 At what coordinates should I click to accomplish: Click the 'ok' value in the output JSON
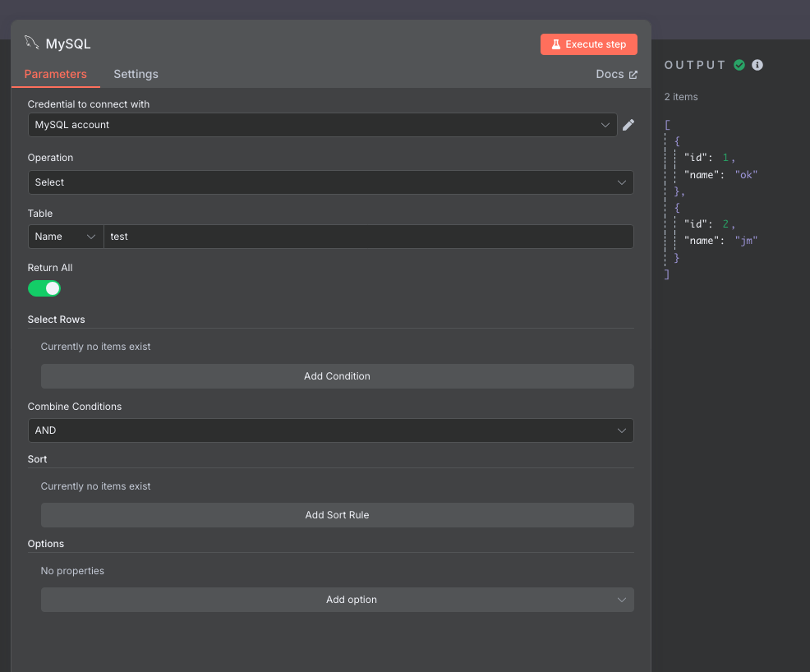pos(746,174)
